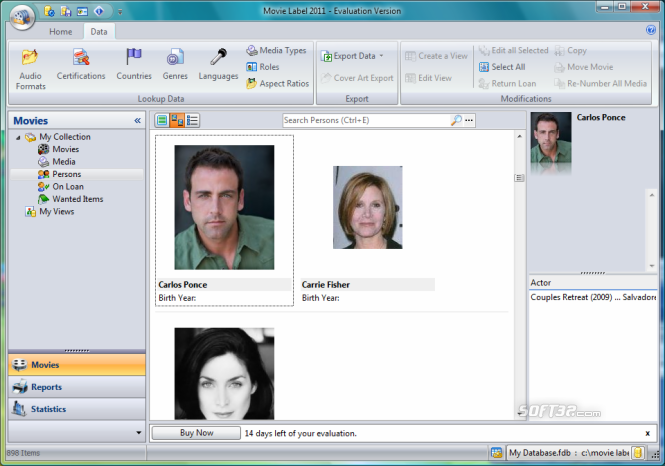Viewport: 665px width, 466px height.
Task: Open Export Data dropdown arrow
Action: point(381,56)
